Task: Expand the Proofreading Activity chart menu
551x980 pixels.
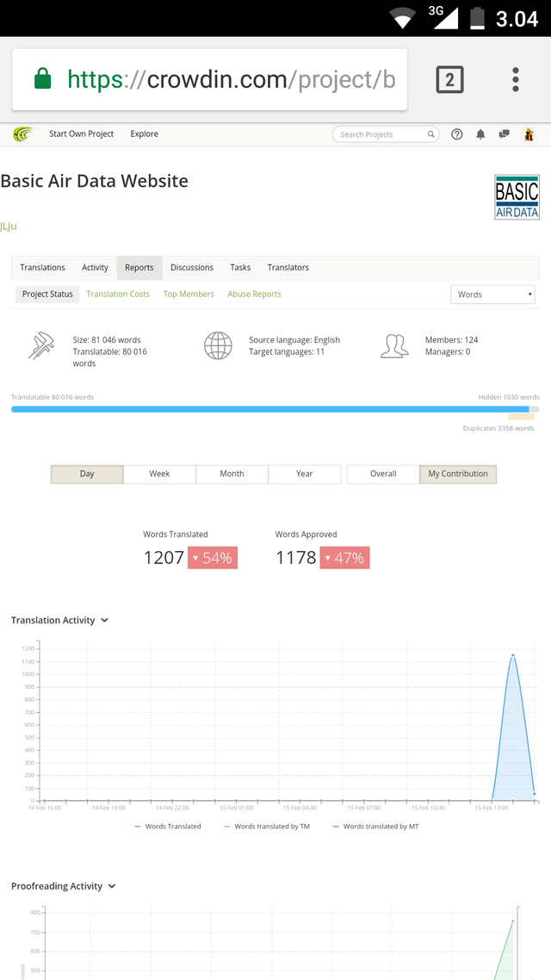Action: [x=112, y=886]
